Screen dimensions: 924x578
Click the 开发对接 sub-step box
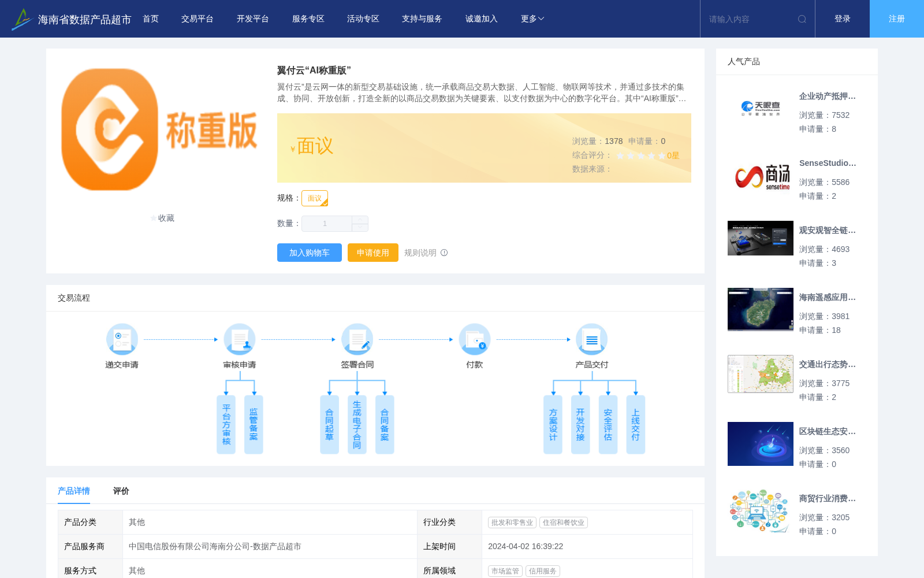click(x=580, y=425)
